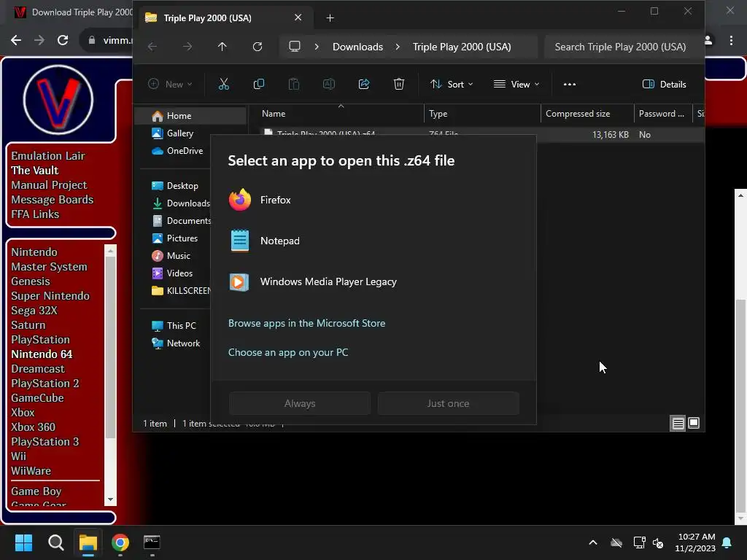Click Nintendo 64 in the console list
Viewport: 747px width, 560px height.
(x=42, y=354)
